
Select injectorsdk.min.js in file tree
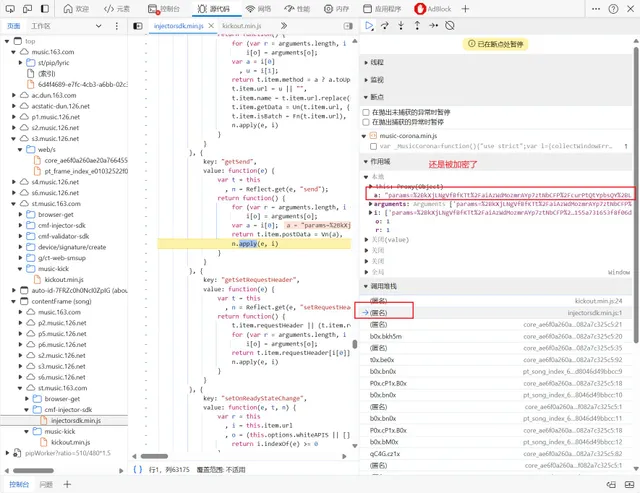point(76,420)
